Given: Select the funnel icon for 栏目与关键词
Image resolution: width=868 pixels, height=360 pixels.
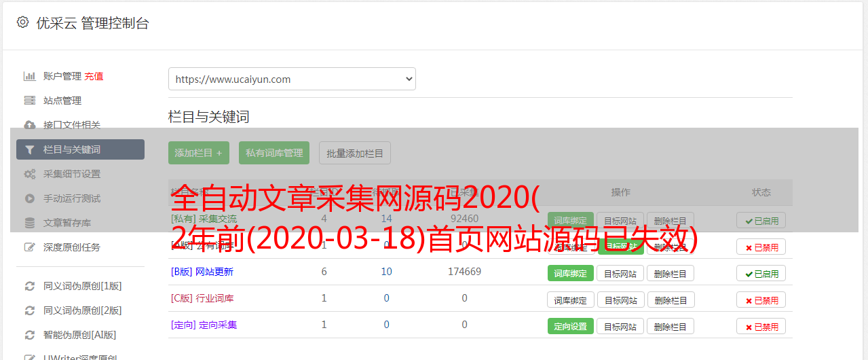Looking at the screenshot, I should [x=30, y=149].
